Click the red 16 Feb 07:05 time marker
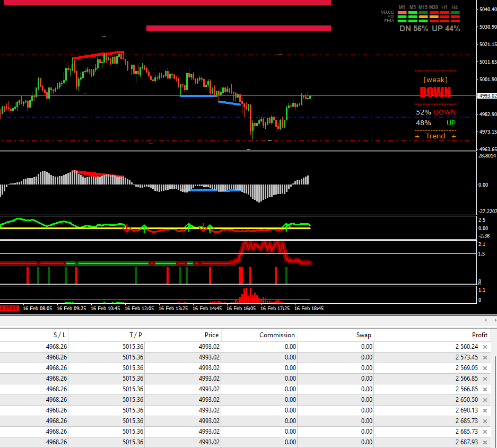 [9, 308]
